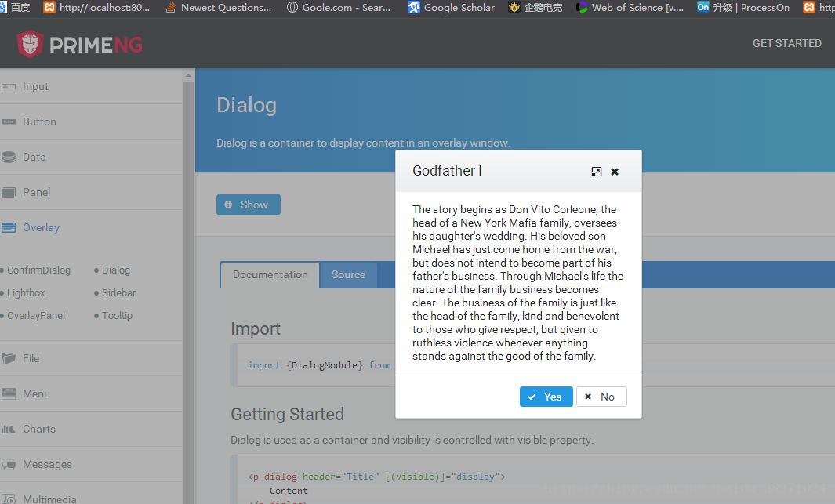This screenshot has width=835, height=504.
Task: Click the Getting Started heading
Action: (x=287, y=414)
